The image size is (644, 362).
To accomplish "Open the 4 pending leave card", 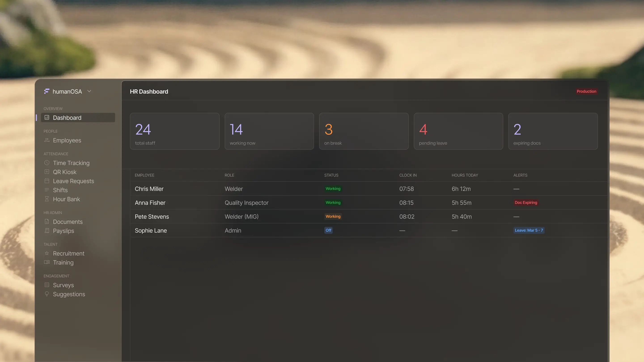I will [458, 131].
